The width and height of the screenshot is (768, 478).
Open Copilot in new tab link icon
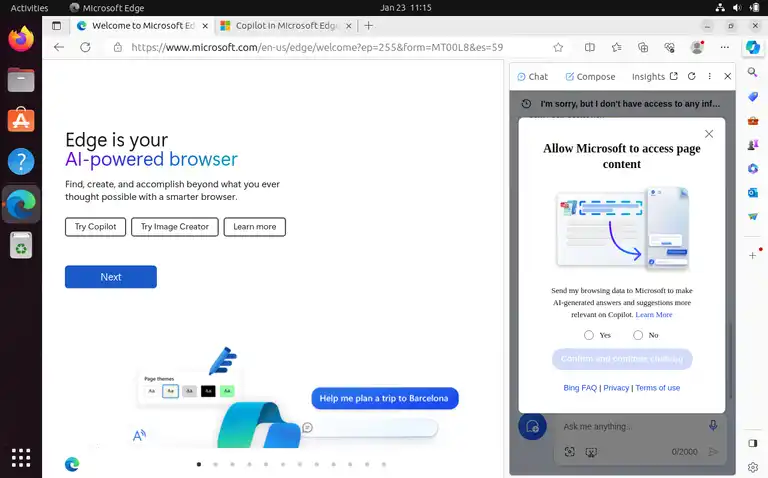pos(674,76)
